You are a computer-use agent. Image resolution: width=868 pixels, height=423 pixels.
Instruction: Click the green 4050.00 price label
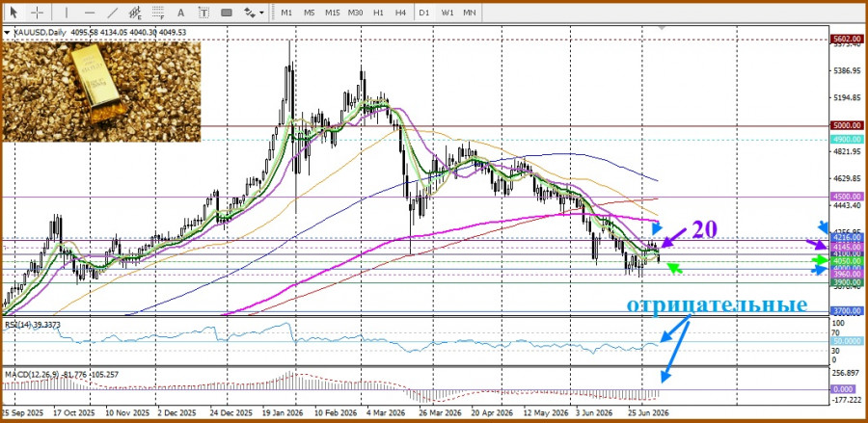pos(847,260)
